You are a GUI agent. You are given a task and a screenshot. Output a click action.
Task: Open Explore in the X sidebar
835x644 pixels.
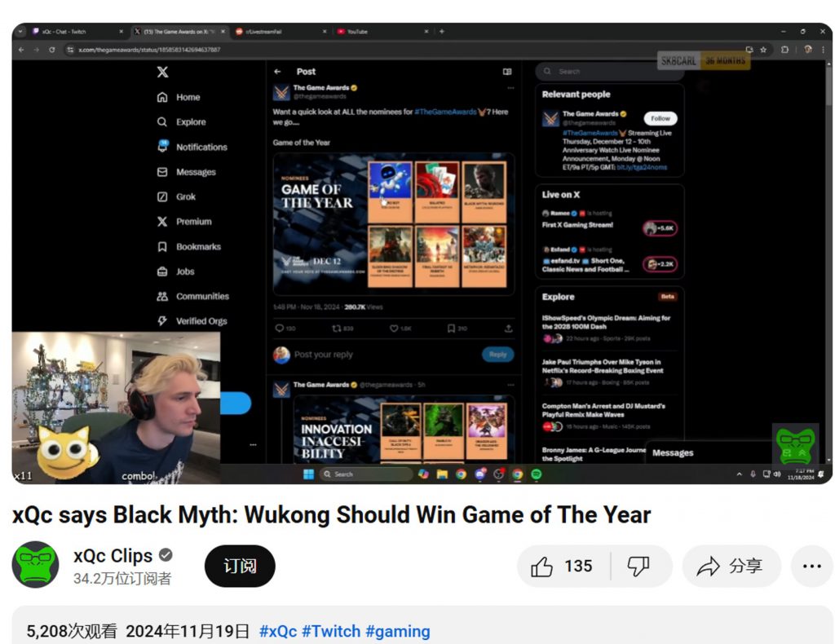point(181,122)
